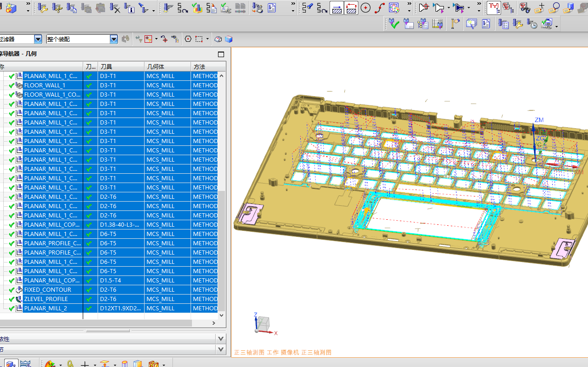Click right arrow of the navigator horizontal scrollbar
The image size is (588, 367).
(x=214, y=323)
